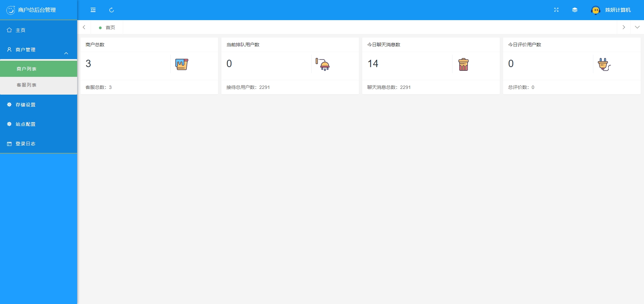Click the shower icon in 当前排队用户数 card
The height and width of the screenshot is (304, 644).
(323, 64)
